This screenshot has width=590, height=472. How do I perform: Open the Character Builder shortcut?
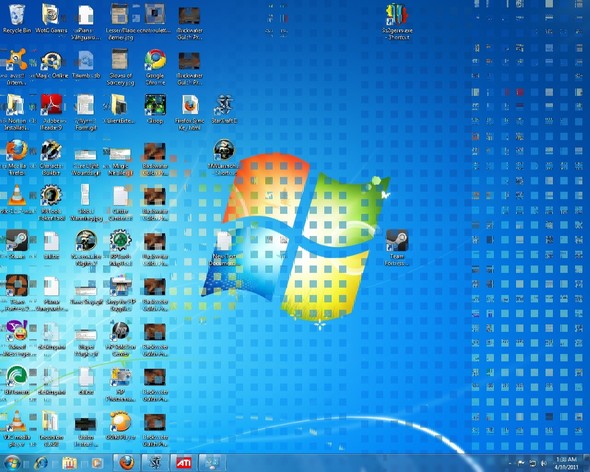coord(52,158)
